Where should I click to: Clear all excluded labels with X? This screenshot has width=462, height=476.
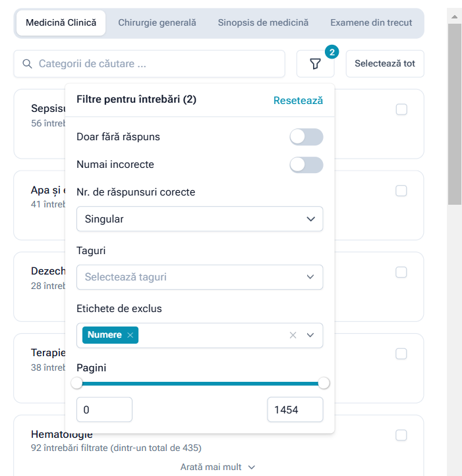(x=293, y=335)
